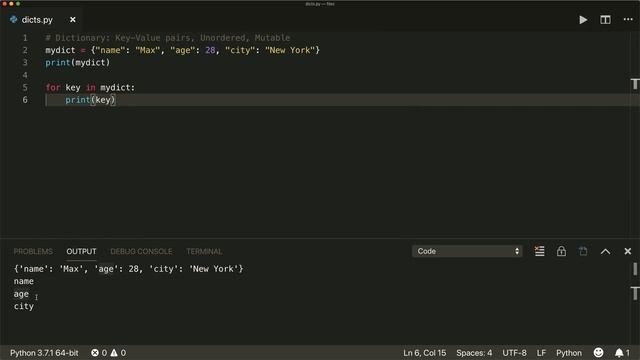Viewport: 640px width, 360px height.
Task: Open the feedback smiley icon
Action: click(x=598, y=353)
